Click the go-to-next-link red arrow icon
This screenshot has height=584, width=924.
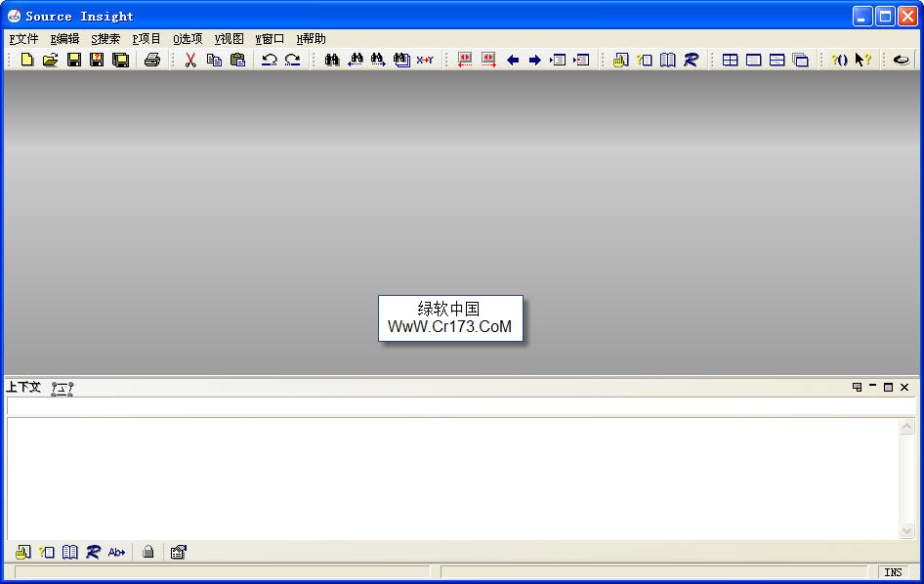pyautogui.click(x=488, y=60)
